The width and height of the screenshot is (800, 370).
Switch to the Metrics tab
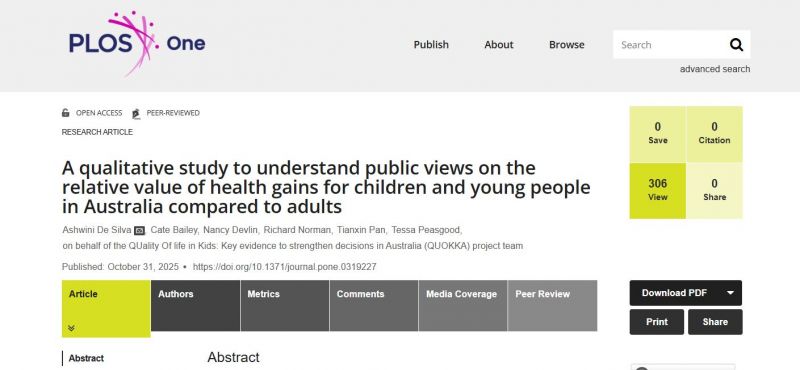click(x=285, y=305)
